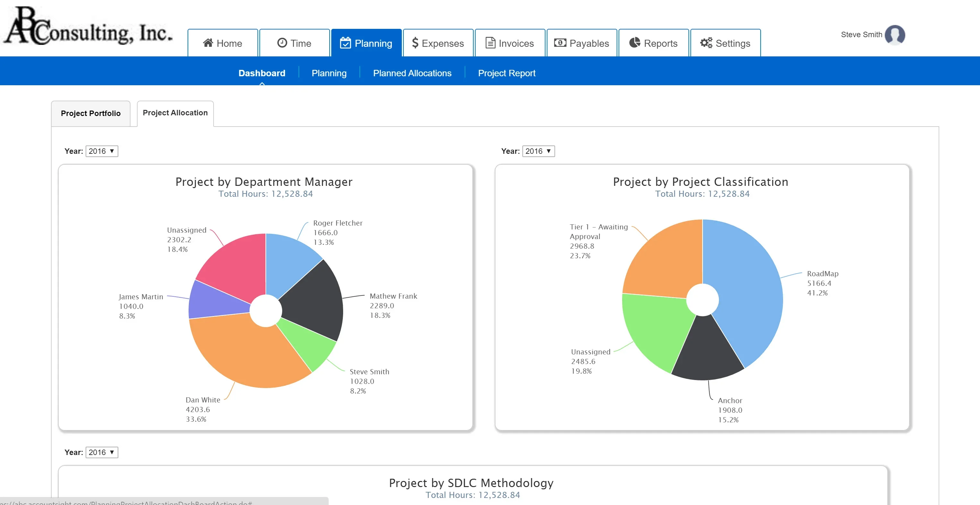Click the Reports pie chart icon
The height and width of the screenshot is (505, 980).
(x=635, y=43)
